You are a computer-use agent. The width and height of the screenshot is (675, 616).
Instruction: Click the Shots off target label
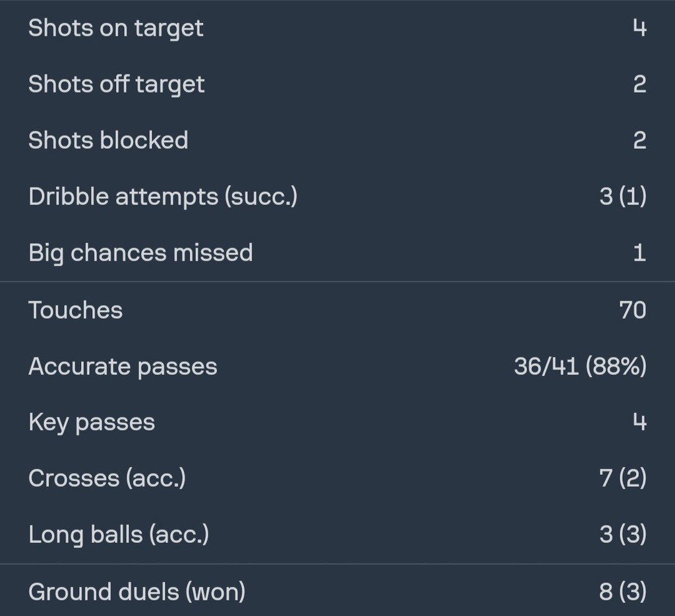point(116,84)
